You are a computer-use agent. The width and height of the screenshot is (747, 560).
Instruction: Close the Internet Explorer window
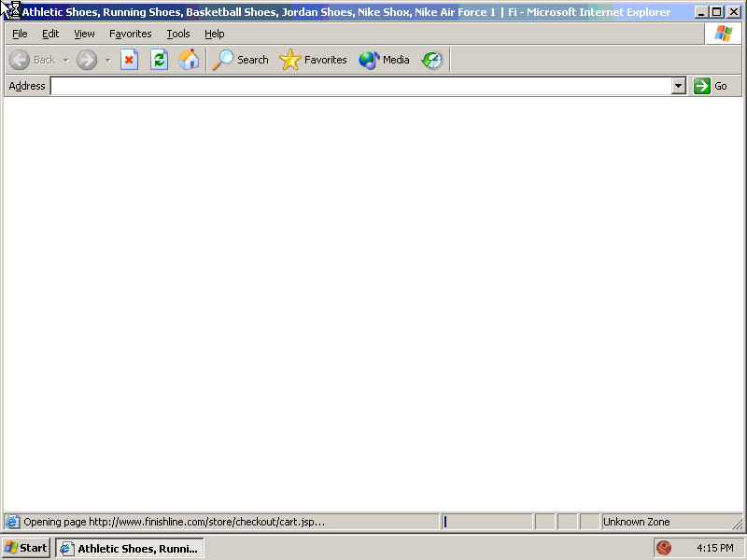(734, 12)
